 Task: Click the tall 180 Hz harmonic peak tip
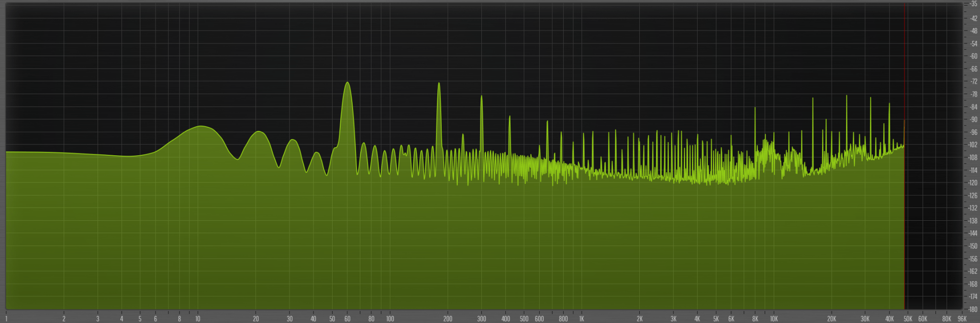439,84
